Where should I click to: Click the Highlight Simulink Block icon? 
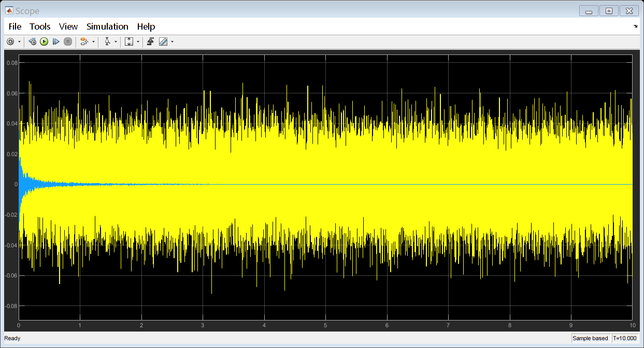(x=84, y=41)
